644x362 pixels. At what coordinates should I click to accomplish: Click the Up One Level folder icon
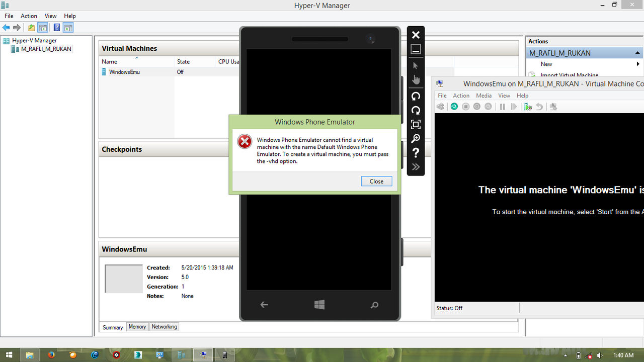(32, 28)
